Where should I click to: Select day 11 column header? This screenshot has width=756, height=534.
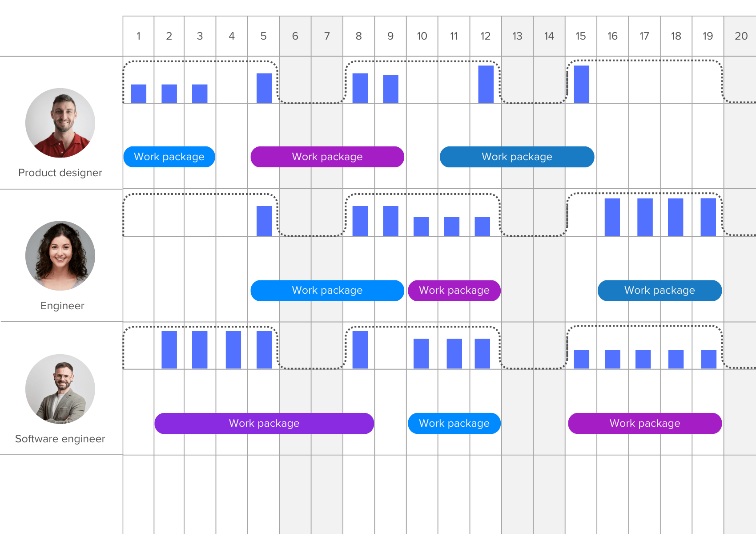(454, 36)
